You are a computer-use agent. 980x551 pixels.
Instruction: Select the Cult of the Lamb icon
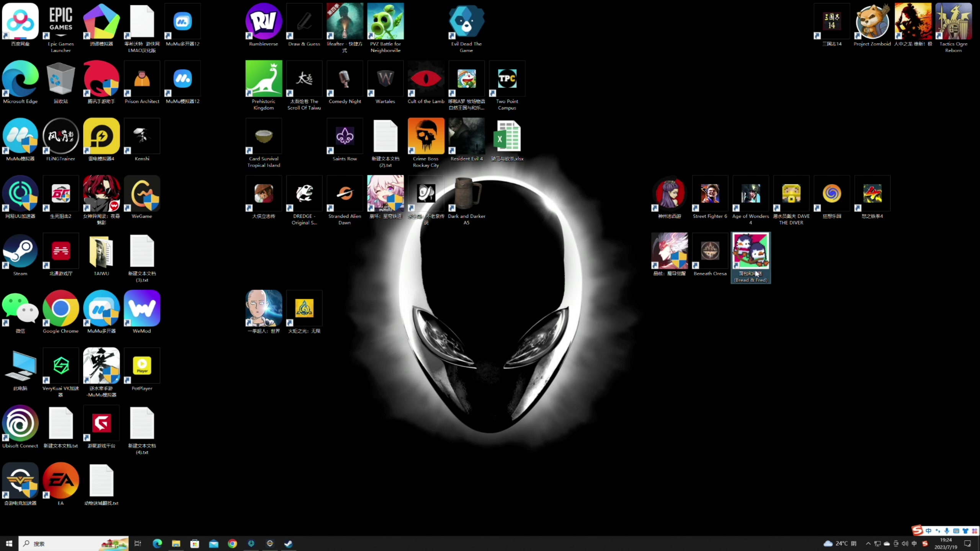[x=426, y=82]
